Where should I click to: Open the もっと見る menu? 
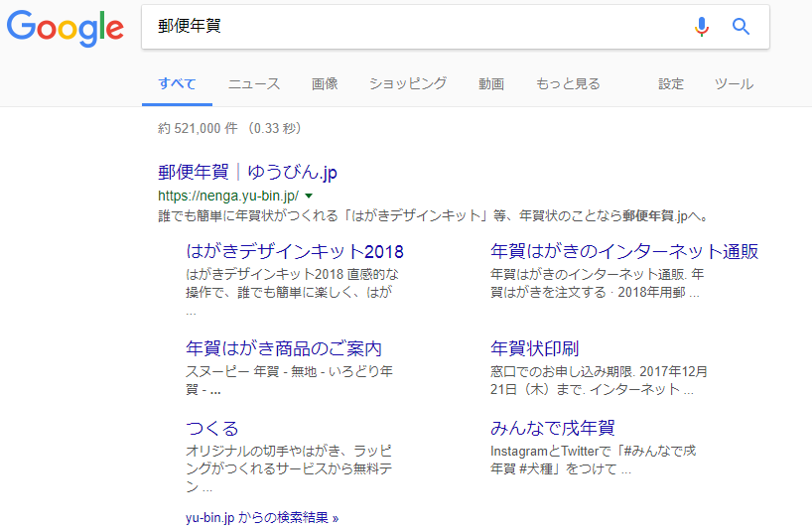tap(568, 83)
